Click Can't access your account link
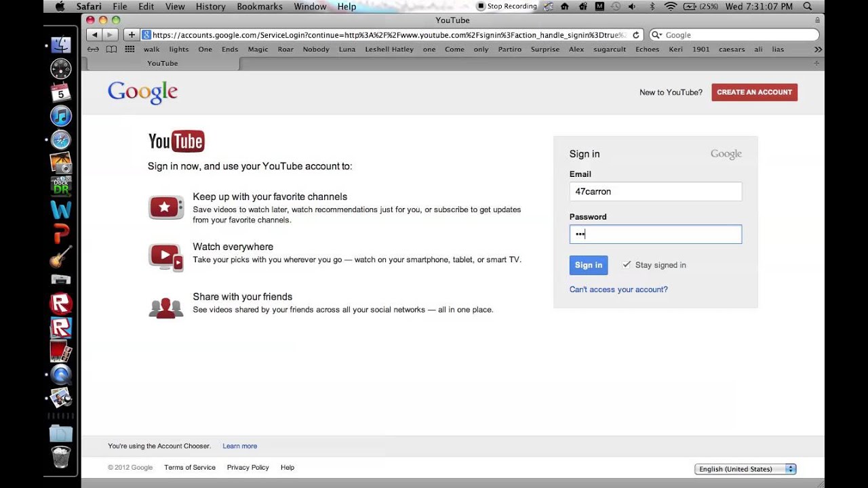868x488 pixels. coord(618,289)
